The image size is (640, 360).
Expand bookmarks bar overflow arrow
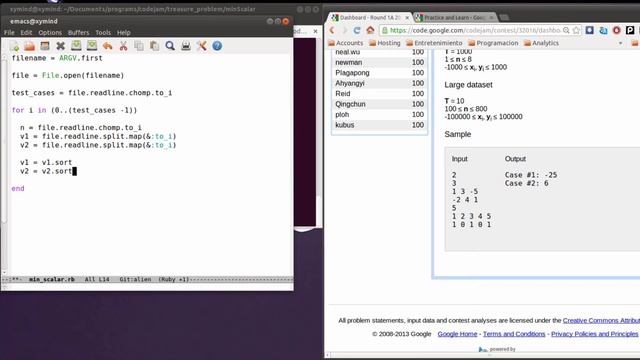coord(620,43)
